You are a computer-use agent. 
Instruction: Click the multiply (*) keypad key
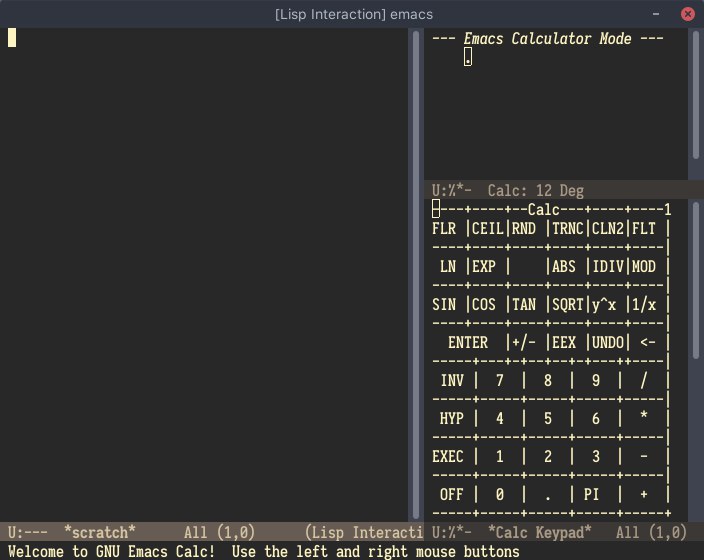click(643, 416)
